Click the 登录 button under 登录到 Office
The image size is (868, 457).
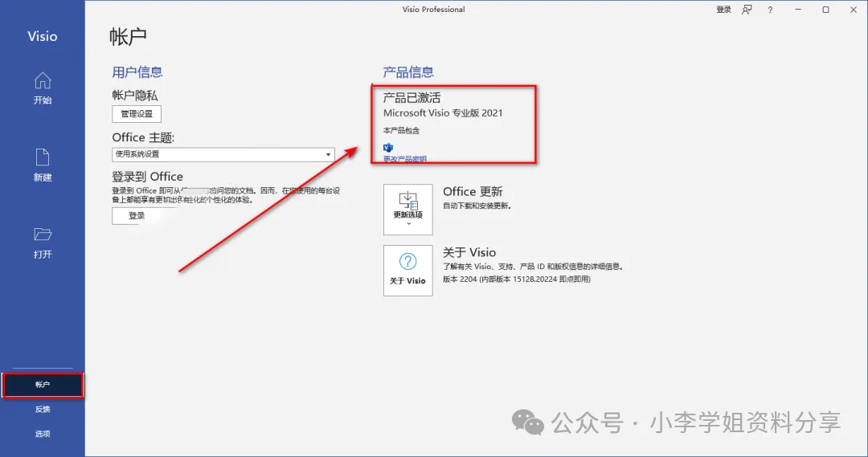(x=137, y=216)
